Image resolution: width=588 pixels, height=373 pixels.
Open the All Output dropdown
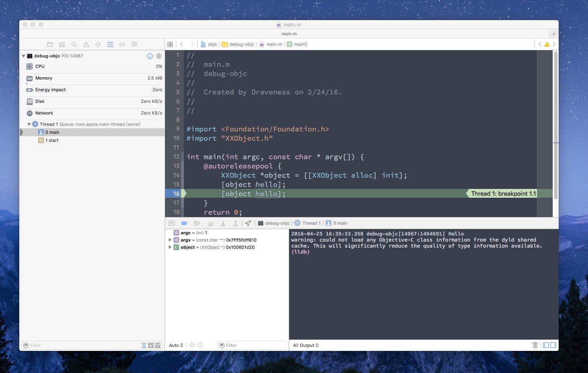click(306, 345)
